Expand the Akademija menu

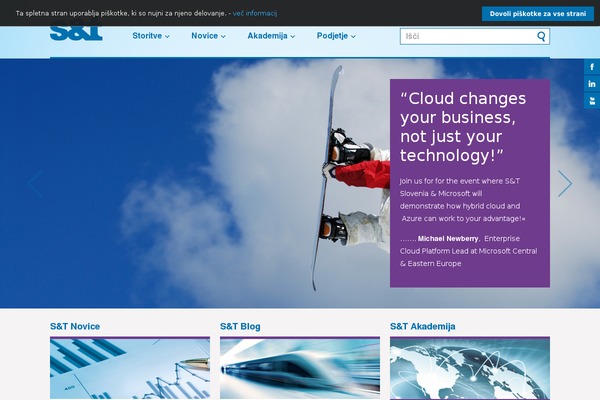(271, 36)
